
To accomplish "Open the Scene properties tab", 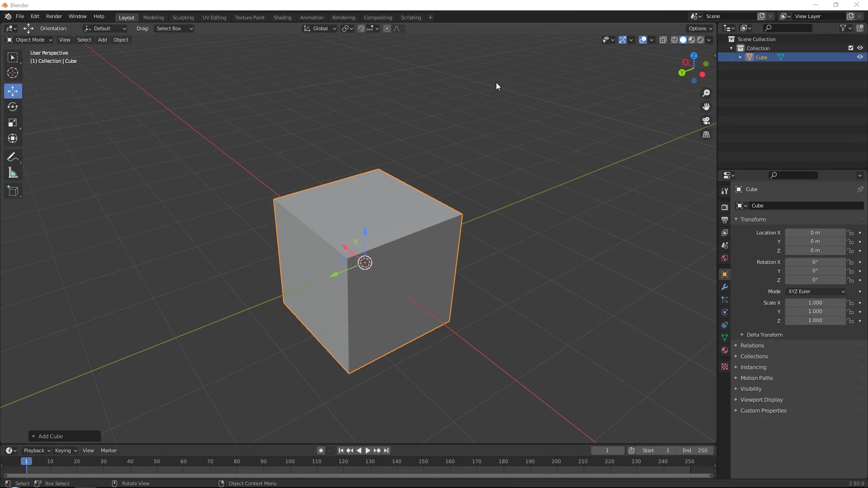I will (x=725, y=245).
